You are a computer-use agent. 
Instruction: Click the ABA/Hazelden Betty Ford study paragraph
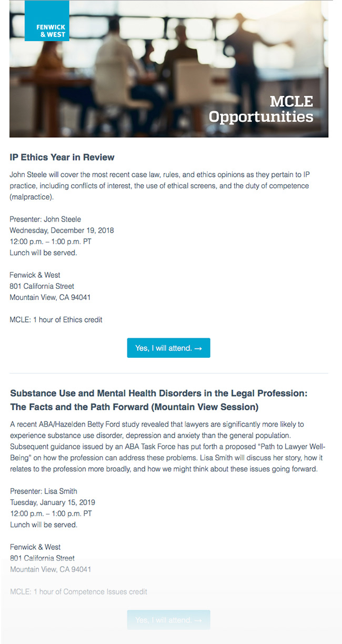tap(164, 446)
